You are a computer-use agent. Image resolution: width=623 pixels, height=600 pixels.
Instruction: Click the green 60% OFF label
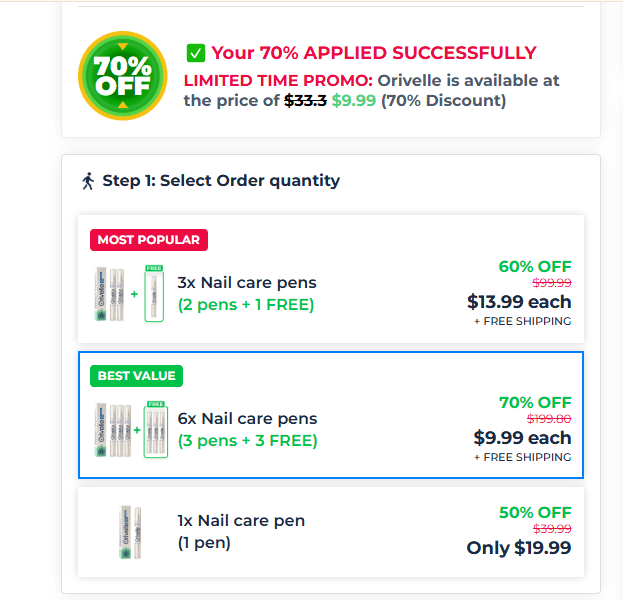535,266
